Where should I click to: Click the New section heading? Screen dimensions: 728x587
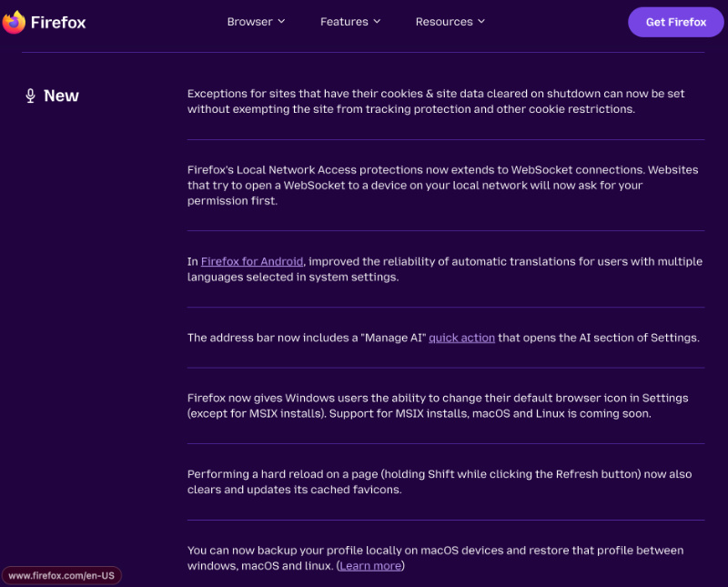coord(61,96)
